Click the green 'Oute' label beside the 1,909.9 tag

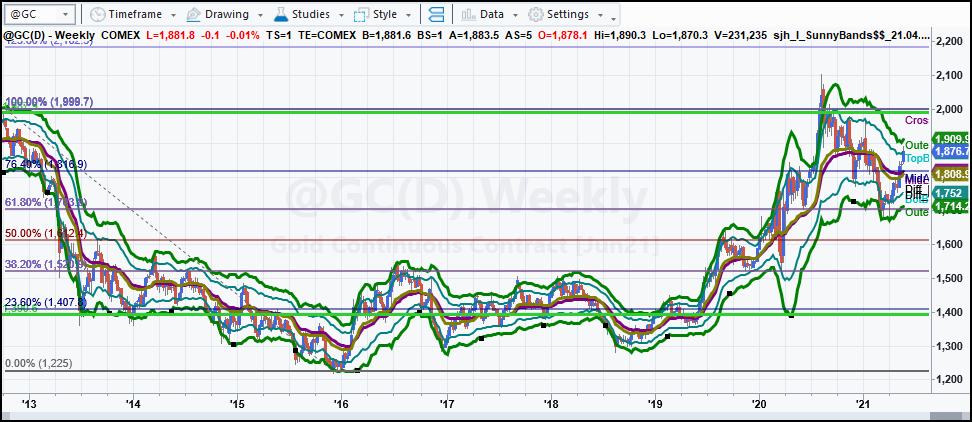point(917,145)
